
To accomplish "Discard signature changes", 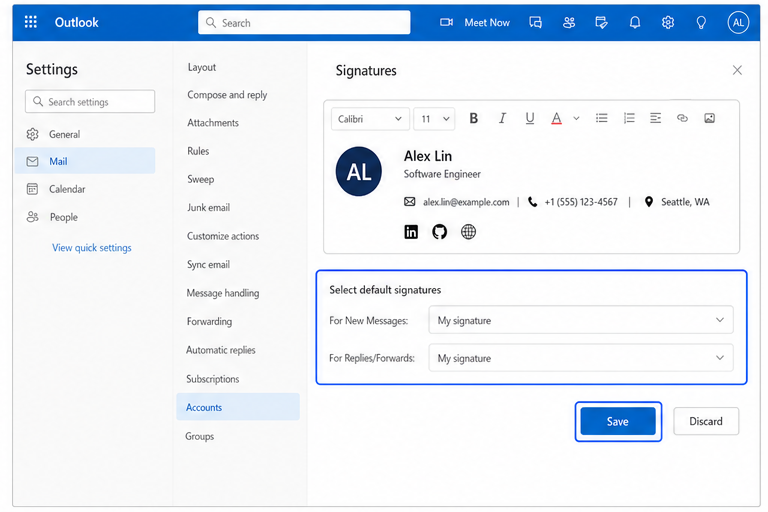I will pyautogui.click(x=706, y=421).
